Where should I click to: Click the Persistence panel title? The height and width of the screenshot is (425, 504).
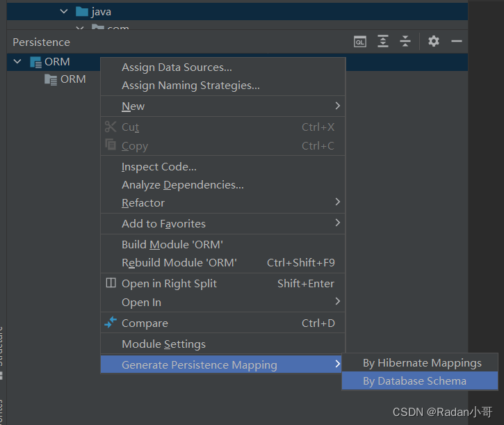pos(42,42)
